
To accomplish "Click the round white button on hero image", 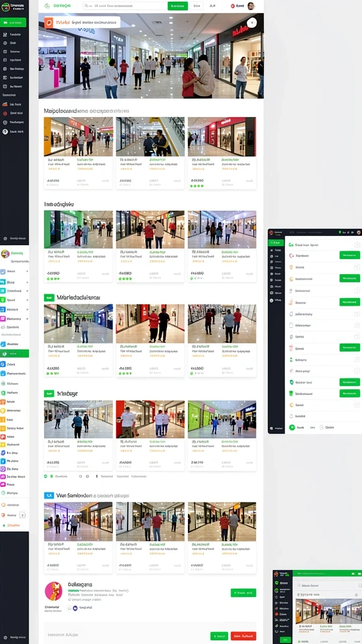I will pos(252,23).
